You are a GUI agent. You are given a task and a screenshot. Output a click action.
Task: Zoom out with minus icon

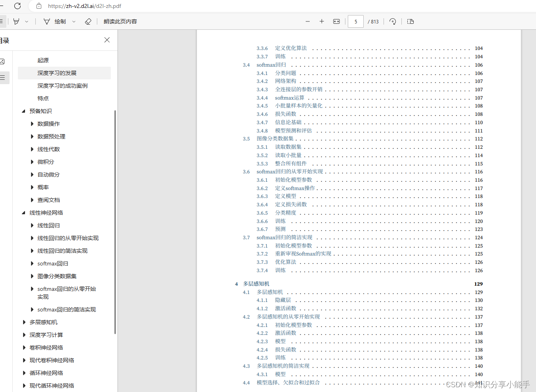pyautogui.click(x=308, y=21)
